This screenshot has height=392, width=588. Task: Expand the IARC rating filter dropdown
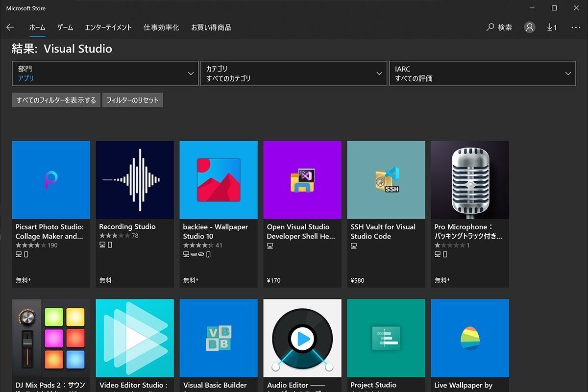(x=483, y=73)
